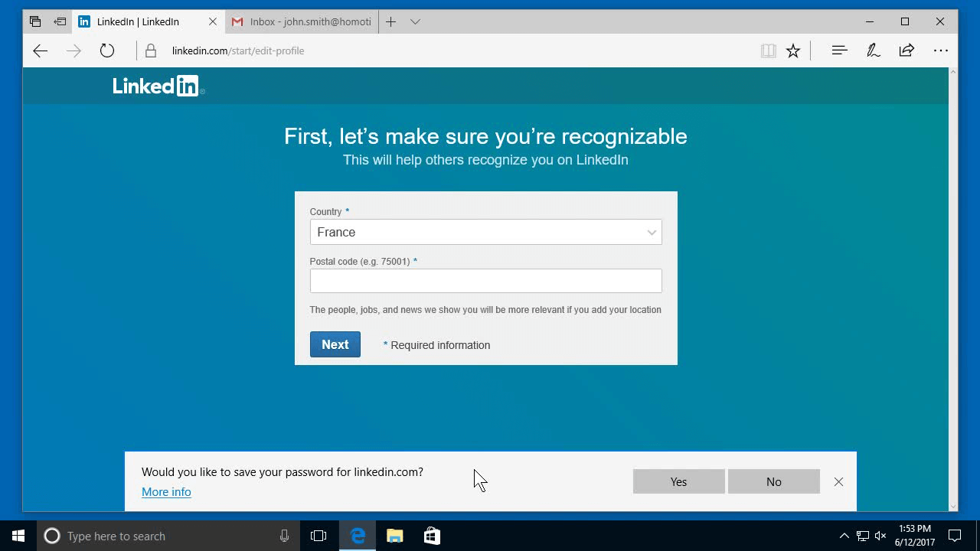Show hidden system tray icons
This screenshot has width=980, height=551.
click(x=844, y=536)
